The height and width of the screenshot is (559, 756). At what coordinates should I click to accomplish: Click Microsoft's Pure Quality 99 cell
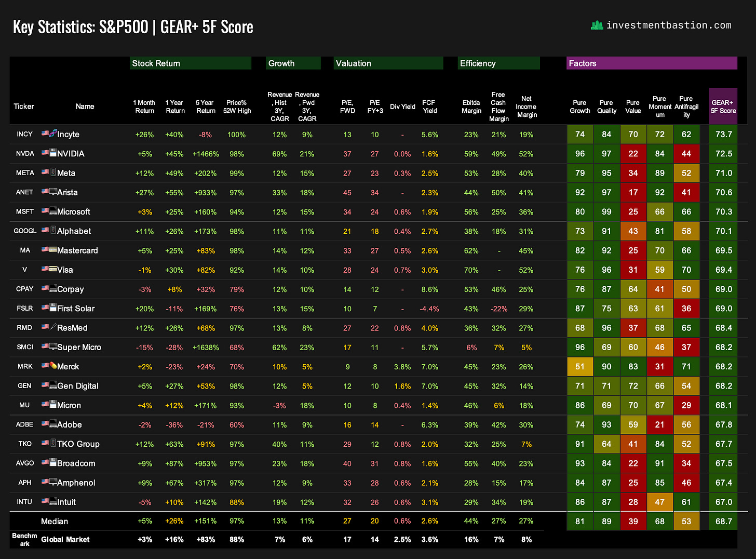(606, 211)
